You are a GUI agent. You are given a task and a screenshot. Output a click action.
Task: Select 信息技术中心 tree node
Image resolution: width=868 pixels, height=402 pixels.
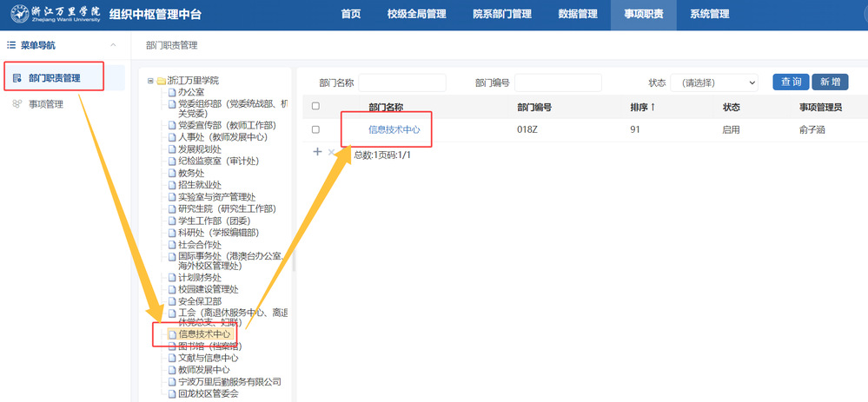(x=204, y=334)
